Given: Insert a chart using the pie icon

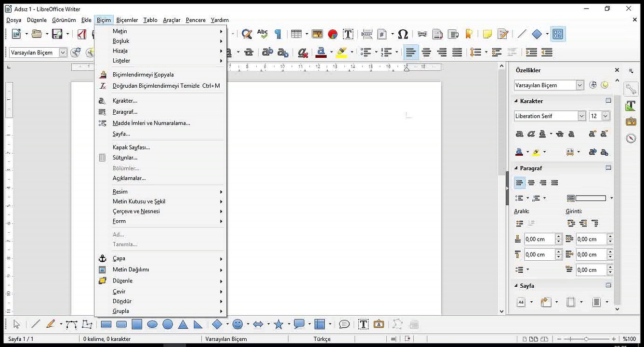Looking at the screenshot, I should [332, 34].
